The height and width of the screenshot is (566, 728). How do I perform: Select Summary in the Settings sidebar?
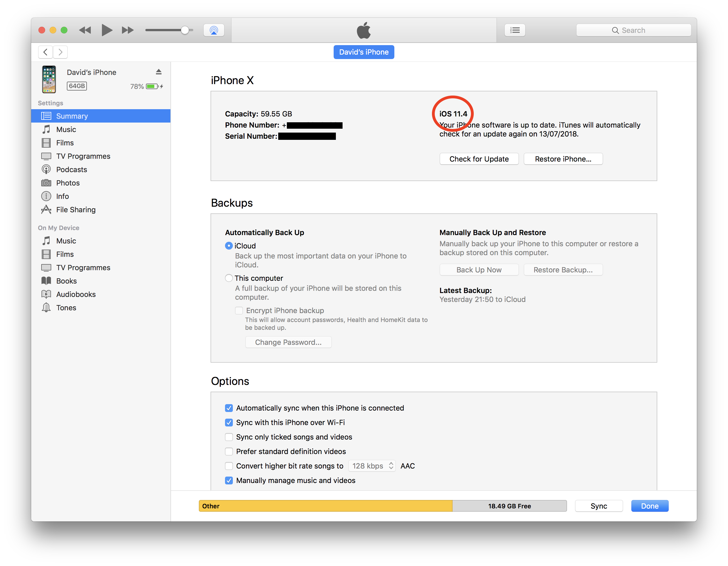[x=101, y=116]
